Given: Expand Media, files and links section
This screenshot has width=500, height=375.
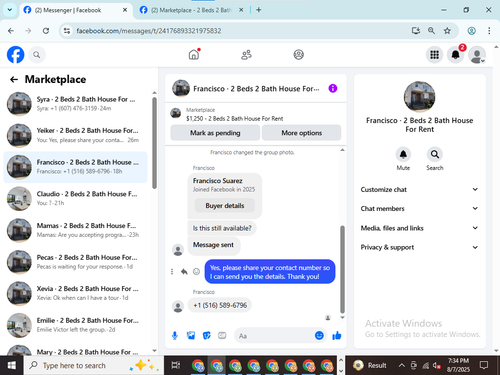Looking at the screenshot, I should [x=419, y=228].
